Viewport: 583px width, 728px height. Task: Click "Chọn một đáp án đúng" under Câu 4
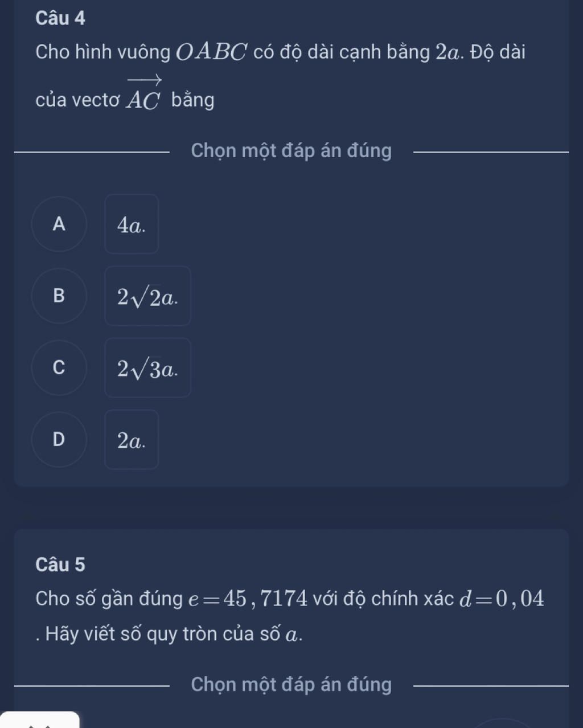(x=291, y=151)
